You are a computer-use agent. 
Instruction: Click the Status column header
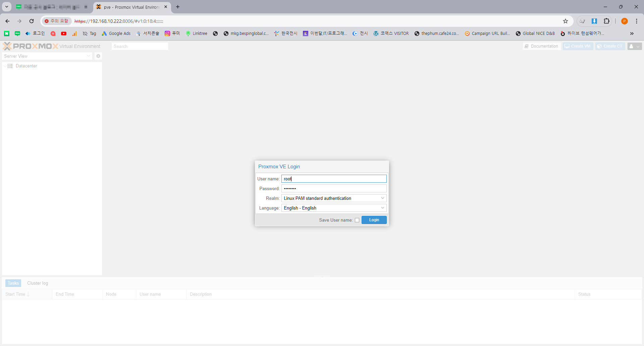(x=608, y=294)
